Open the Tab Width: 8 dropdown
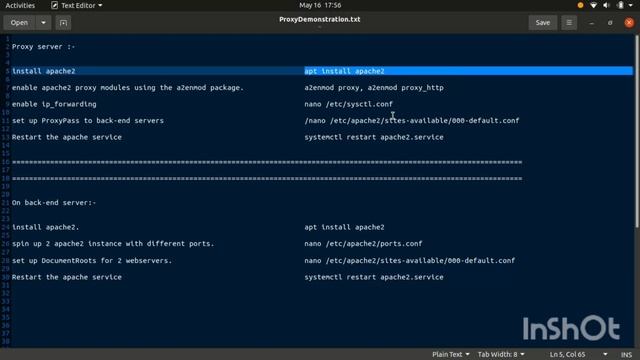This screenshot has height=360, width=640. 501,354
